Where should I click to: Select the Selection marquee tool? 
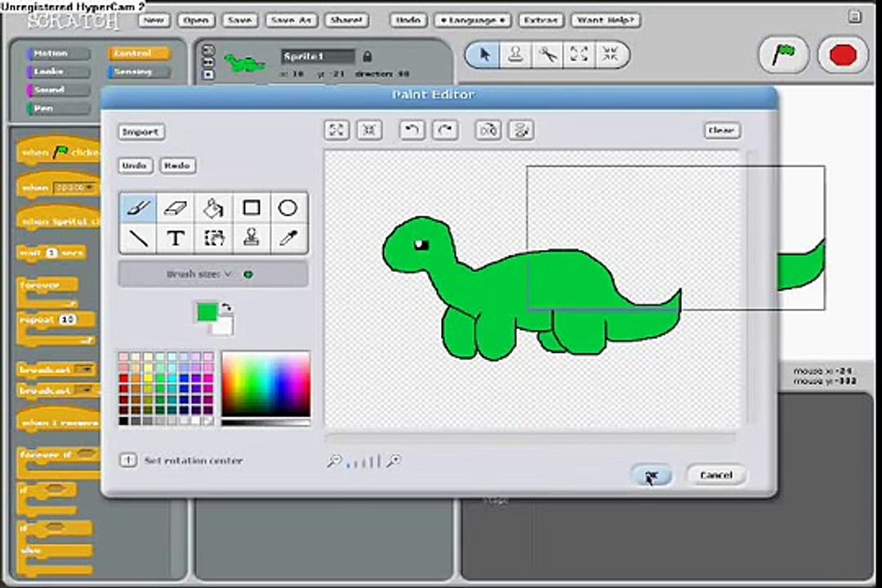point(213,238)
